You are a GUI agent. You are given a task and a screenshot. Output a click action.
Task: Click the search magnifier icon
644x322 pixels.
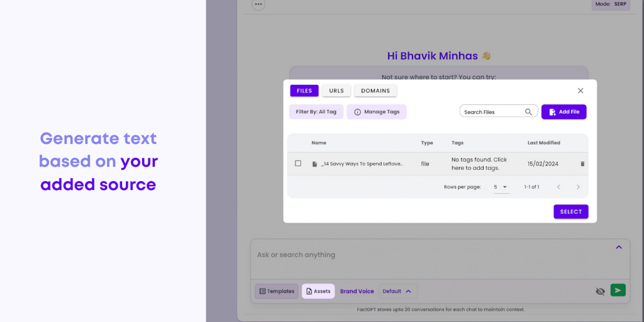click(529, 112)
